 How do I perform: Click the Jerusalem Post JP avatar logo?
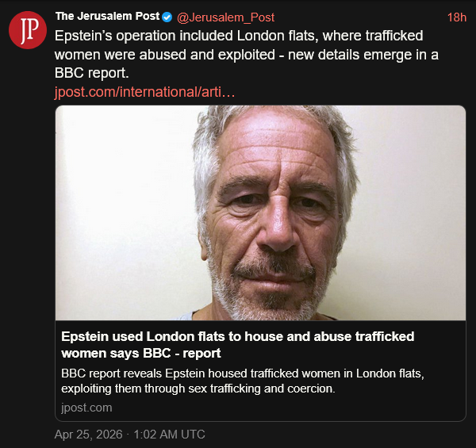tap(28, 30)
